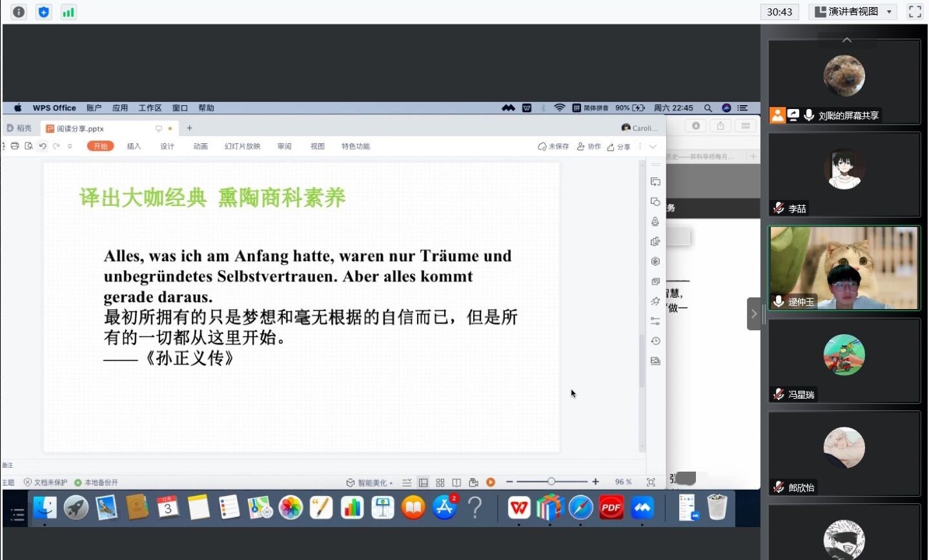Toggle normal view in status bar
929x560 pixels.
click(424, 482)
